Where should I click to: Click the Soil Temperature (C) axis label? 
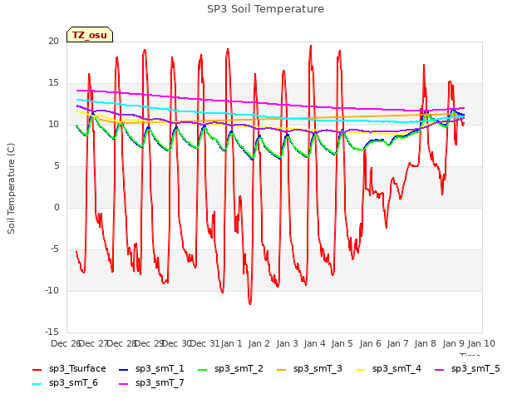11,189
